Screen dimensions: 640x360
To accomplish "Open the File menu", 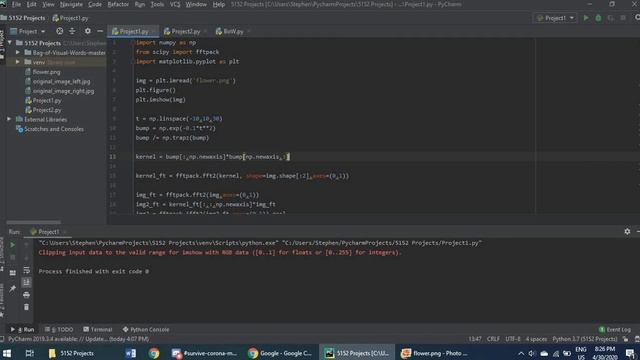I will [x=16, y=4].
